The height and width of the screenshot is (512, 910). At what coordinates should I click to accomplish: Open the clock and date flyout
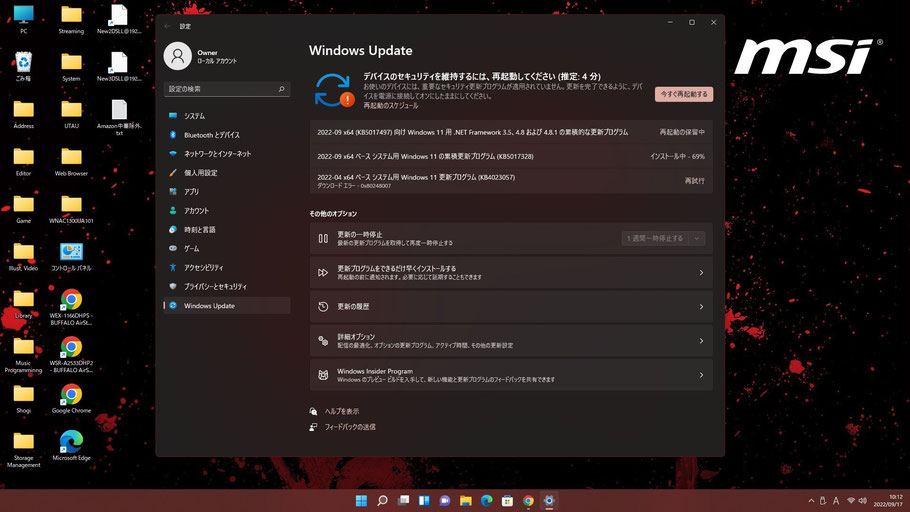pyautogui.click(x=888, y=501)
